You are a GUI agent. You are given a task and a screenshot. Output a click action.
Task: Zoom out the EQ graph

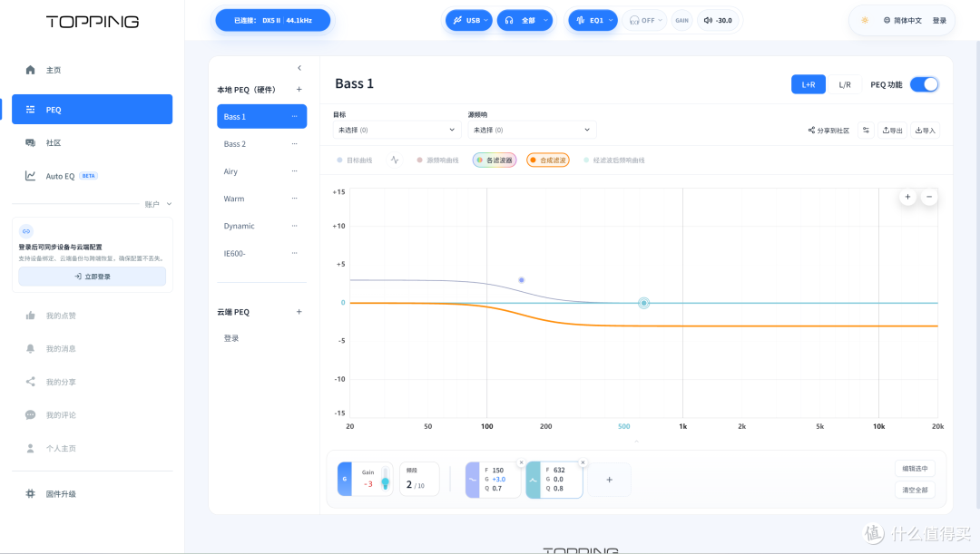point(929,197)
